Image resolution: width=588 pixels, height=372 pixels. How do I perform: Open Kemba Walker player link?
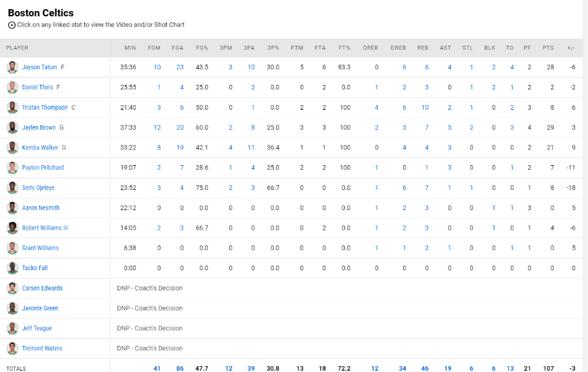[x=40, y=147]
